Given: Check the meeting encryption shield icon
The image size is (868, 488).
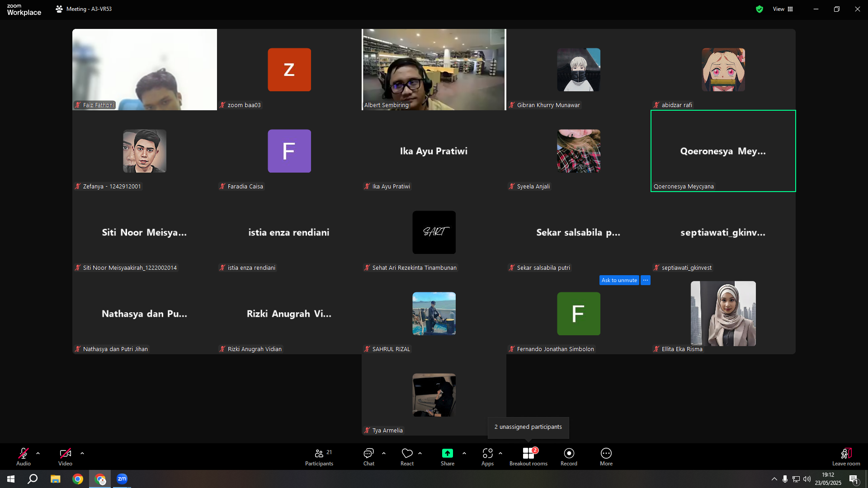Looking at the screenshot, I should pos(759,9).
